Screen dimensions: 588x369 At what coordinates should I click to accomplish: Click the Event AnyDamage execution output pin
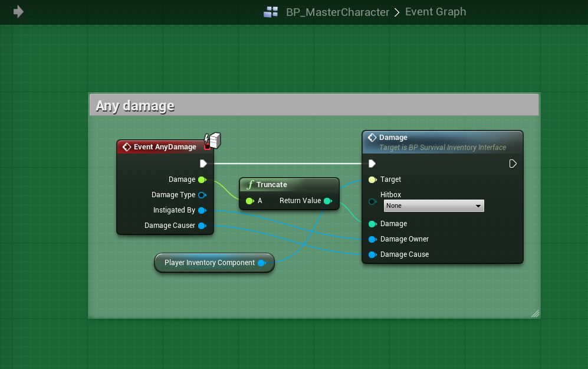click(203, 164)
